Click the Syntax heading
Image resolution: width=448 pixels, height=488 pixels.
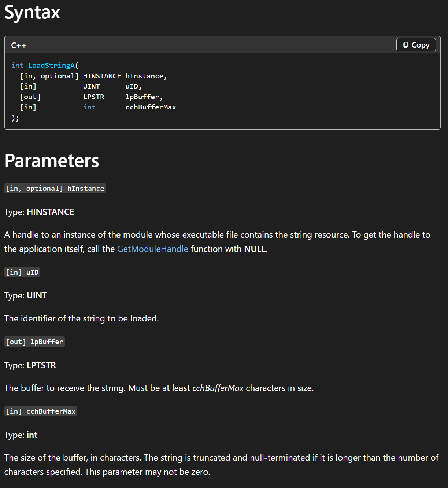(x=32, y=12)
